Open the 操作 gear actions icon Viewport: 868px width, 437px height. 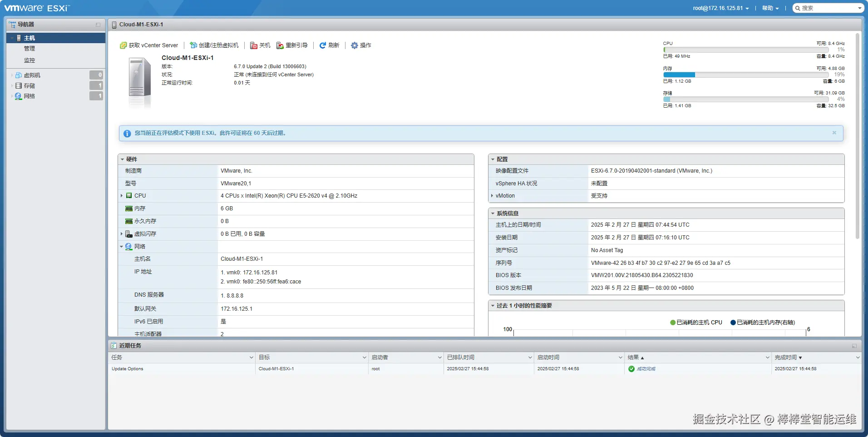click(x=355, y=45)
